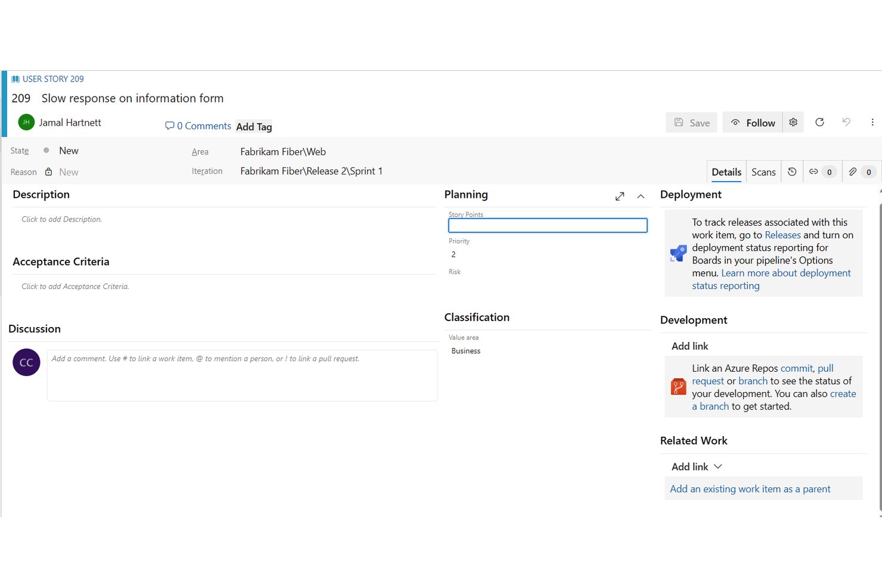Open the Priority field with value 2

[548, 254]
